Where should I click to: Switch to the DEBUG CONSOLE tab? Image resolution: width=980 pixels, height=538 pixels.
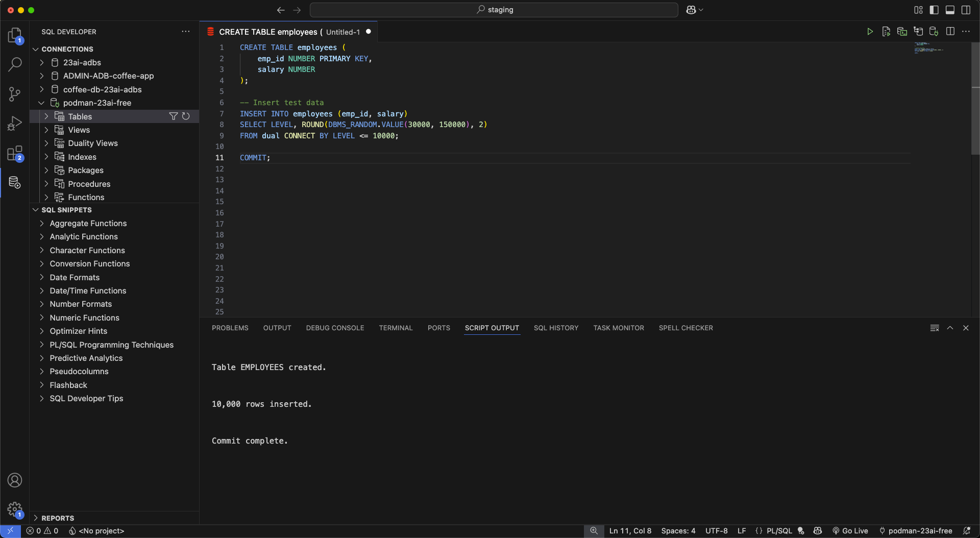point(335,328)
